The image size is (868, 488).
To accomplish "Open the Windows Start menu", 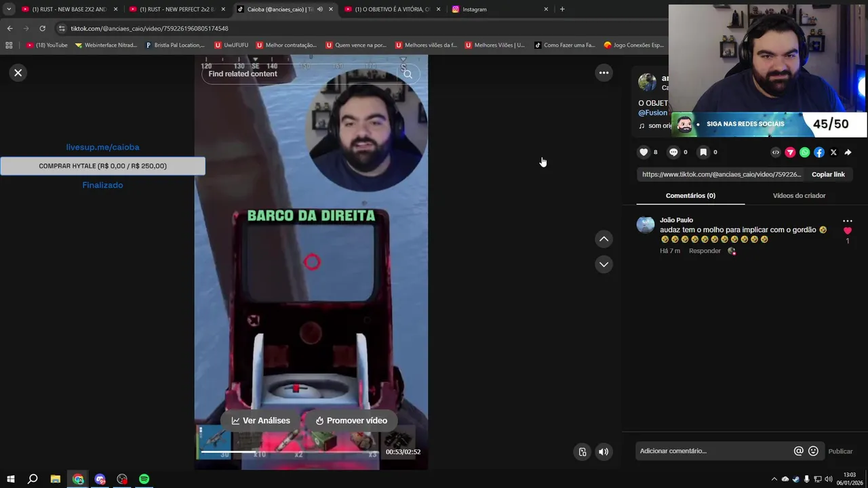I will coord(11,479).
